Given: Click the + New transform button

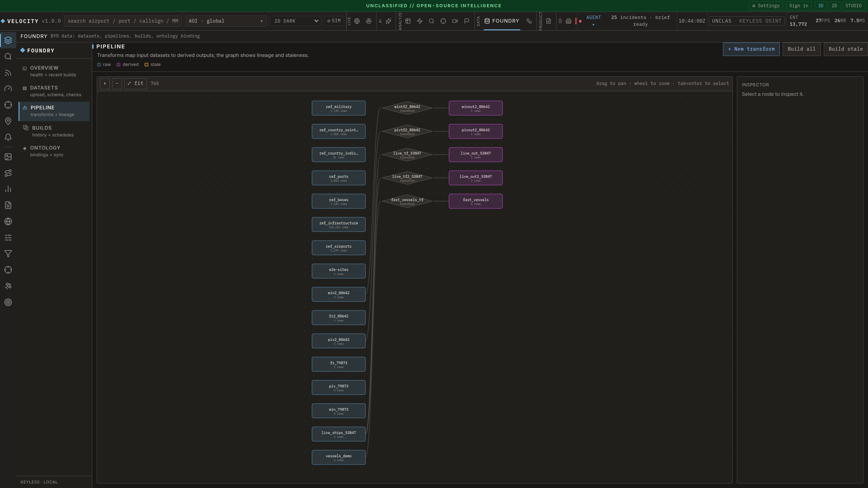Looking at the screenshot, I should click(x=751, y=49).
